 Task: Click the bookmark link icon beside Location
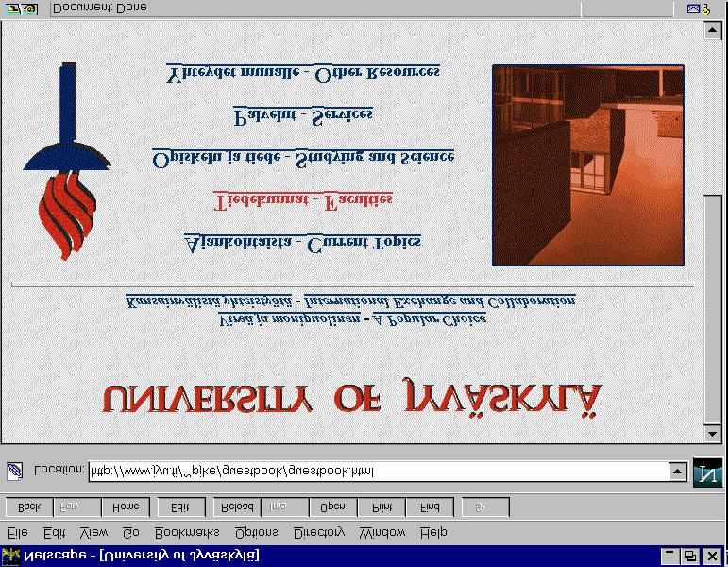point(15,471)
